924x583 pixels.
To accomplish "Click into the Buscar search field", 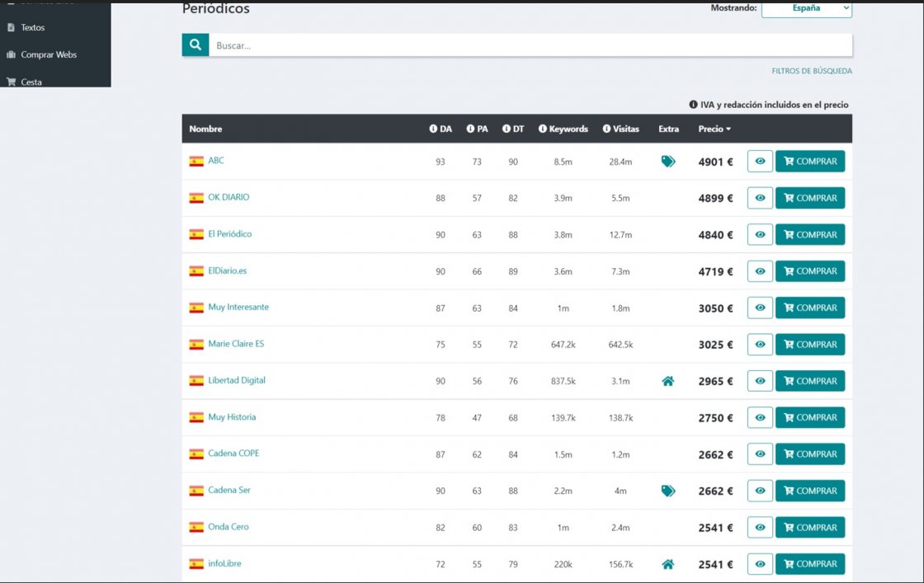I will (530, 45).
